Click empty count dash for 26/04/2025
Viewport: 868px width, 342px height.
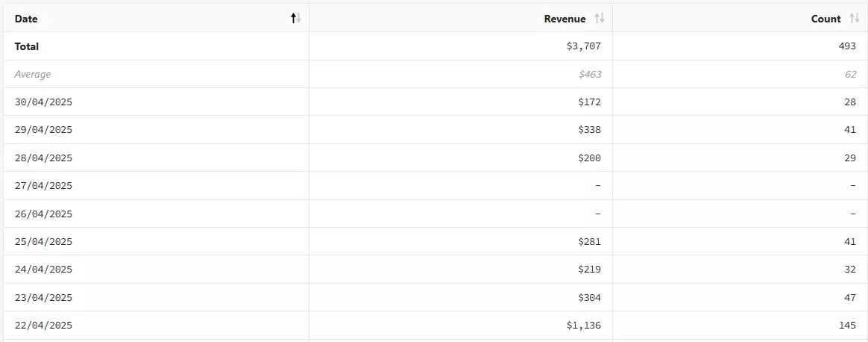(x=854, y=214)
